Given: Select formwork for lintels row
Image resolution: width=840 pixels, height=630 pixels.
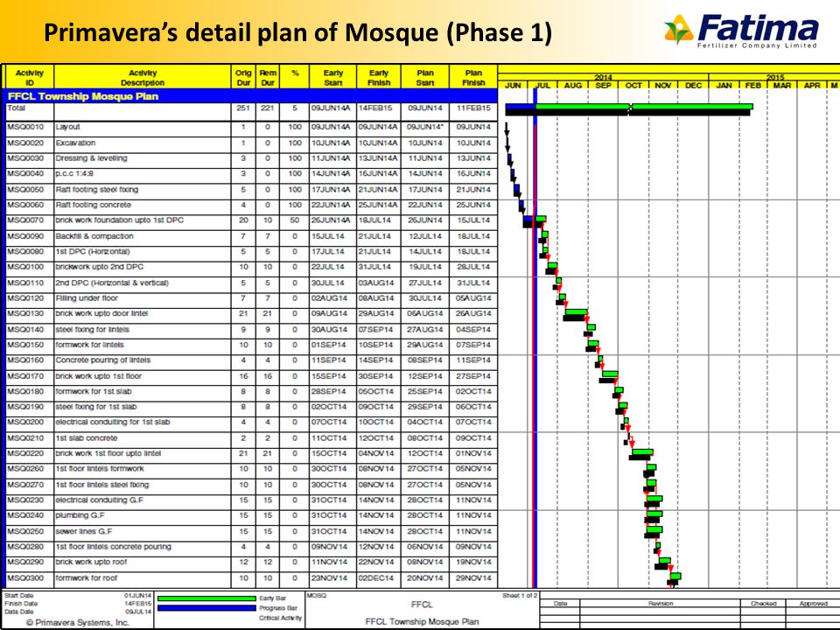Looking at the screenshot, I should (251, 345).
